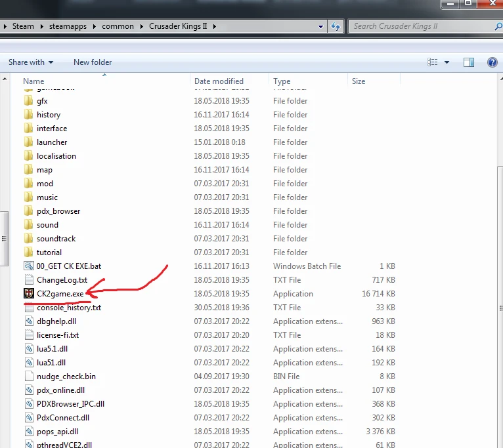Toggle the preview pane button
The width and height of the screenshot is (503, 448).
(x=469, y=62)
